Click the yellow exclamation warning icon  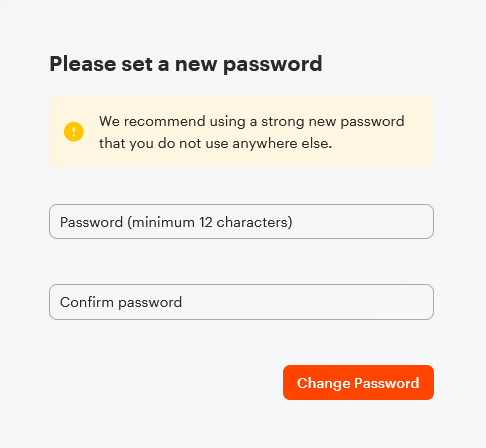click(74, 132)
